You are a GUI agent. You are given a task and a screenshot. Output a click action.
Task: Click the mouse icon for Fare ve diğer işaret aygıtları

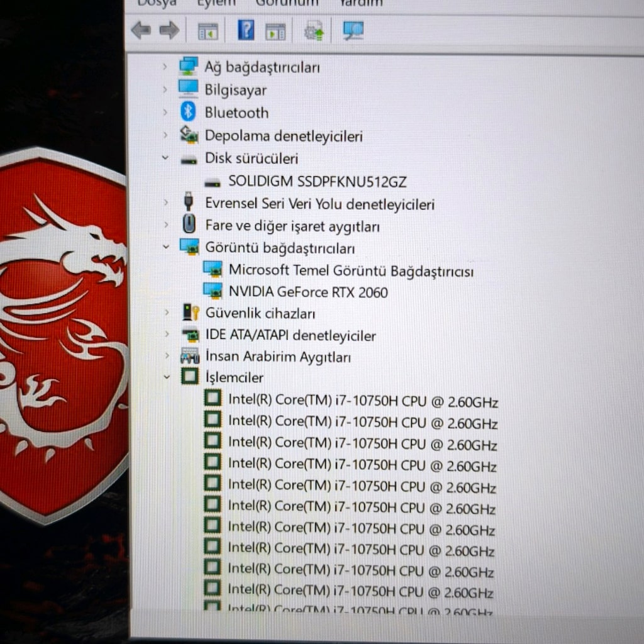[189, 225]
